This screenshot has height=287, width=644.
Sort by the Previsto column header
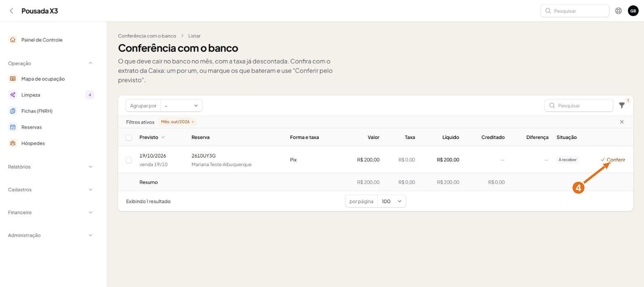point(152,137)
